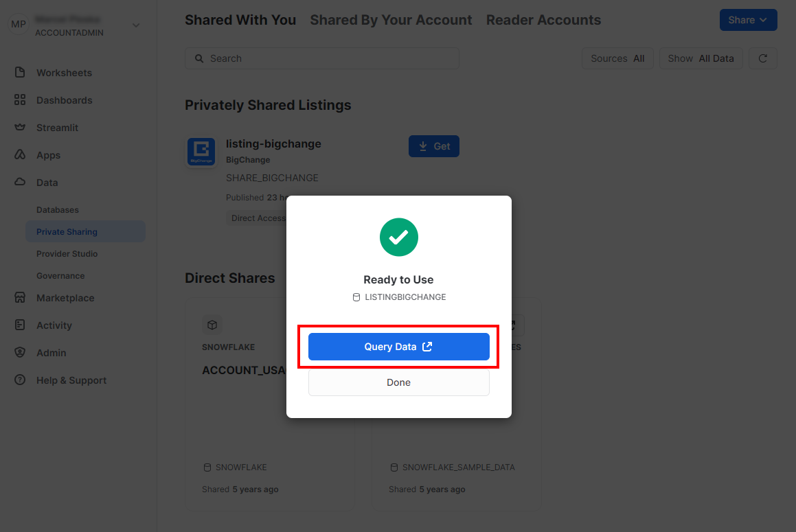Open Worksheets from the sidebar
This screenshot has width=796, height=532.
(64, 73)
